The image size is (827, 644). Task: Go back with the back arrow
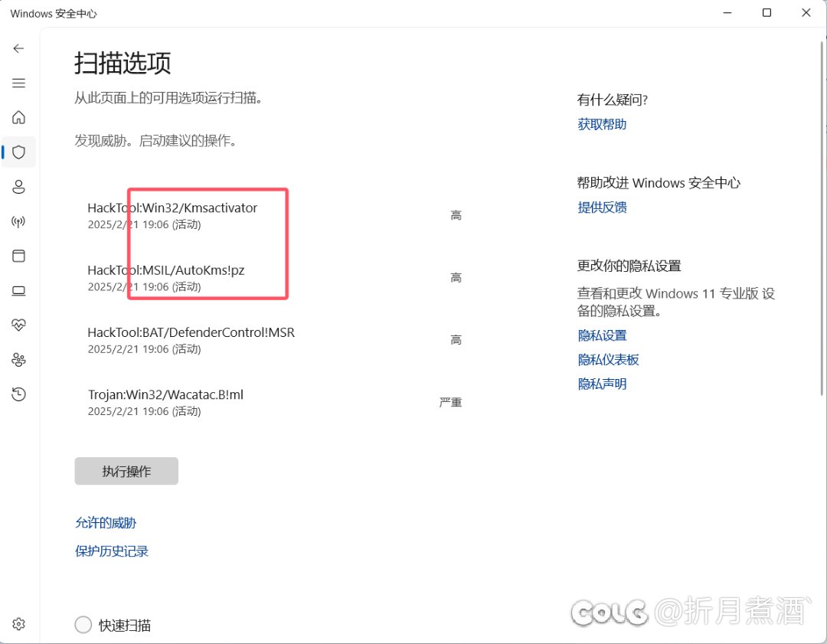tap(18, 48)
